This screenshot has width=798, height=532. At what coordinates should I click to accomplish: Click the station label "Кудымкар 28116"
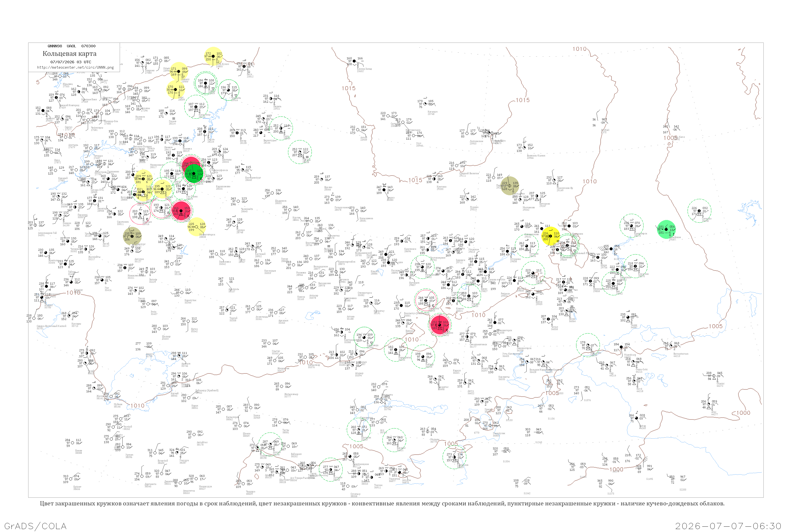[205, 116]
